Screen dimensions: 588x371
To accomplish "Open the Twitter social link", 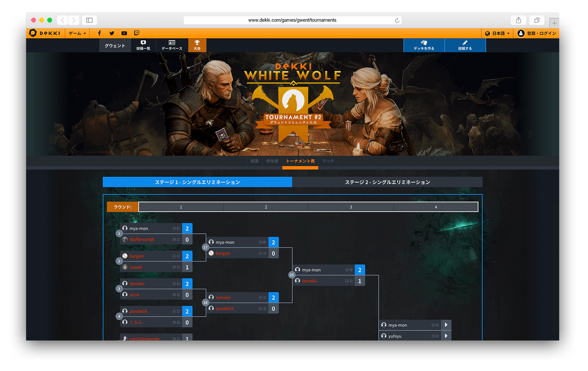I will coord(112,33).
